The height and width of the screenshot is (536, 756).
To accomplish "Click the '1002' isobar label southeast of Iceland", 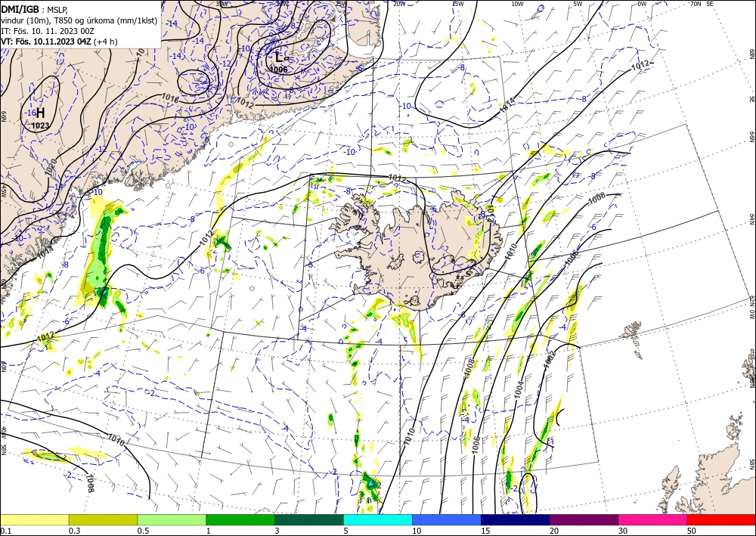I will (550, 360).
